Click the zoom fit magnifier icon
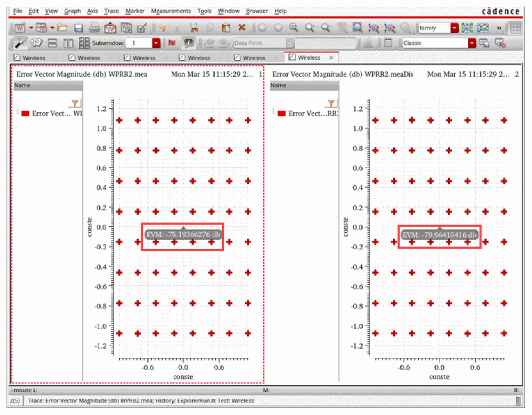The image size is (532, 415). click(357, 28)
